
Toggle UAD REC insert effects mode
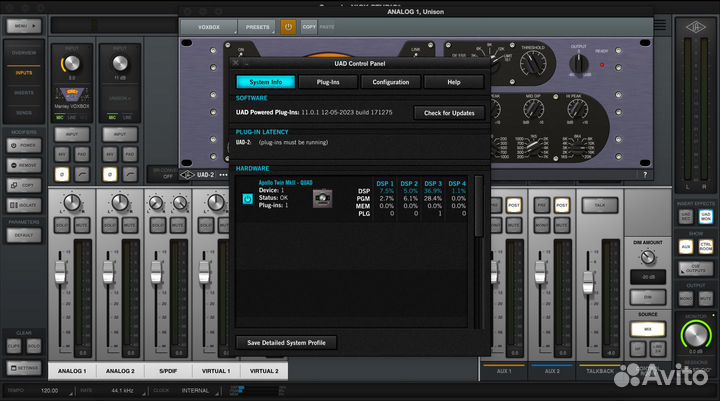(x=686, y=216)
